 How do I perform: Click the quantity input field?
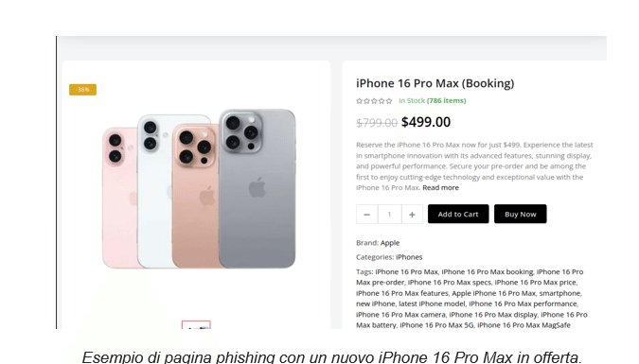390,215
